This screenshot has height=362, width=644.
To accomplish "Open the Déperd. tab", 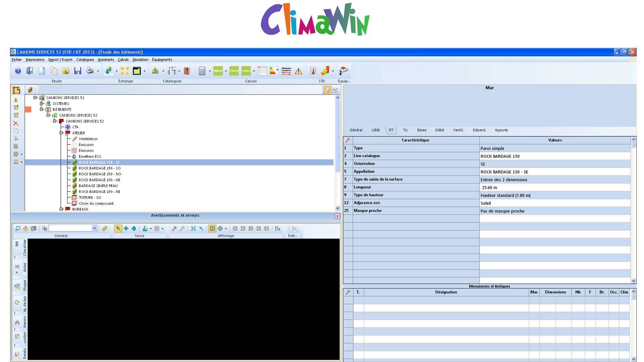I will (x=479, y=130).
